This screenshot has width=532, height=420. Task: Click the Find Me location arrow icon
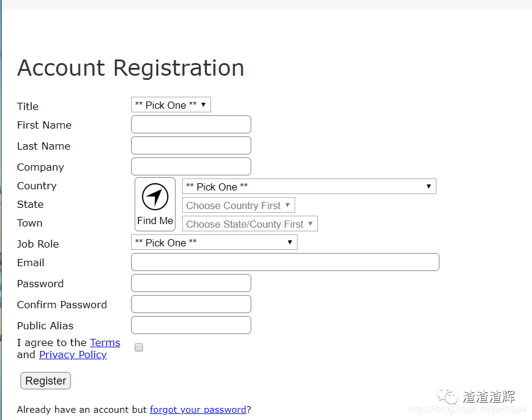[155, 196]
